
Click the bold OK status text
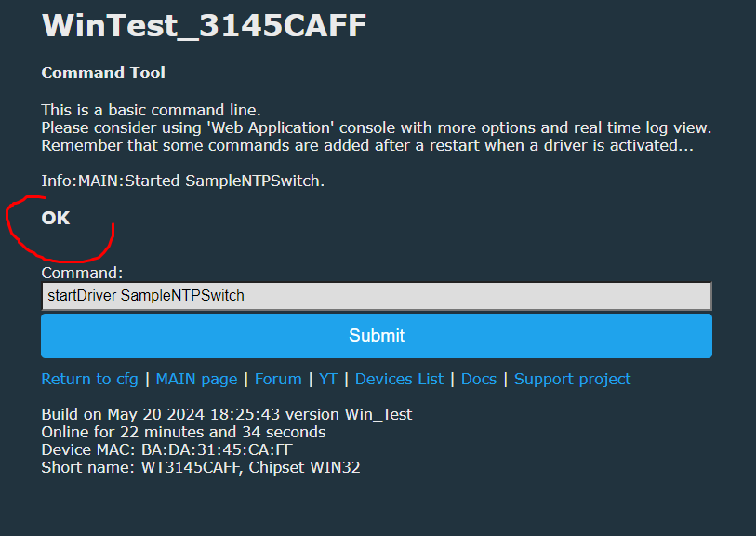pos(56,218)
